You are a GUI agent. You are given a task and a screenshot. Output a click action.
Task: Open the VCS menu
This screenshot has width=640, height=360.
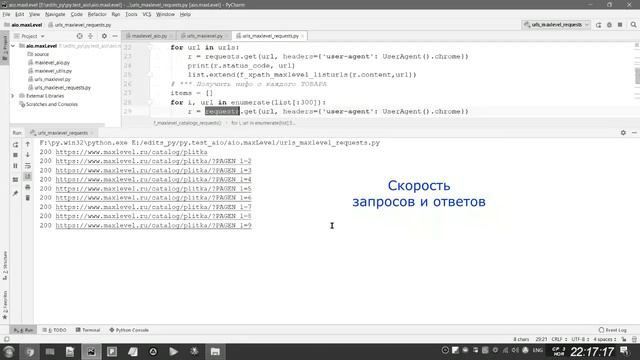tap(147, 14)
